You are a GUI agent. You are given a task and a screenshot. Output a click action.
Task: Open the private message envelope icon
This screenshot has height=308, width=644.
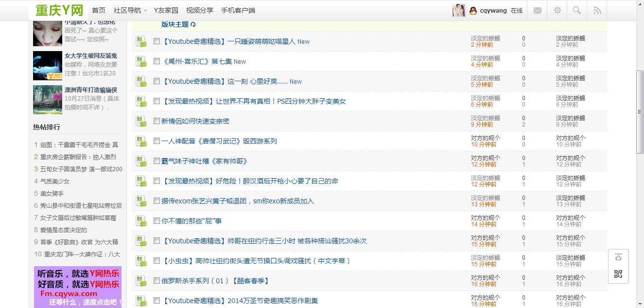[537, 10]
